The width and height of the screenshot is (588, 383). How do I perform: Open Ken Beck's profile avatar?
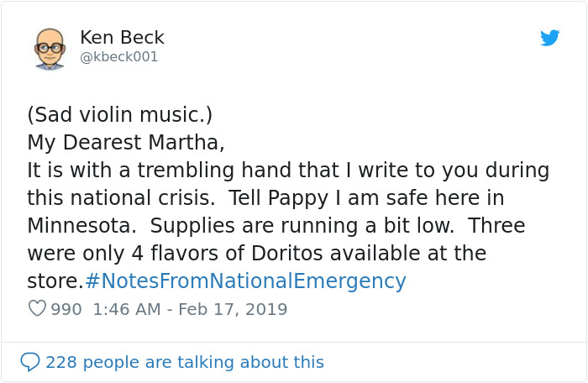[50, 48]
